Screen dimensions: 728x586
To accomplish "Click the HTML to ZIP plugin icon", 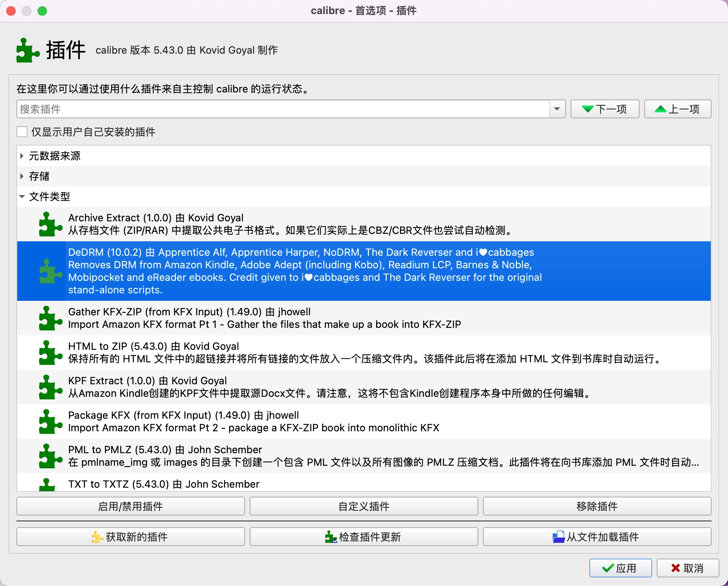I will tap(50, 353).
